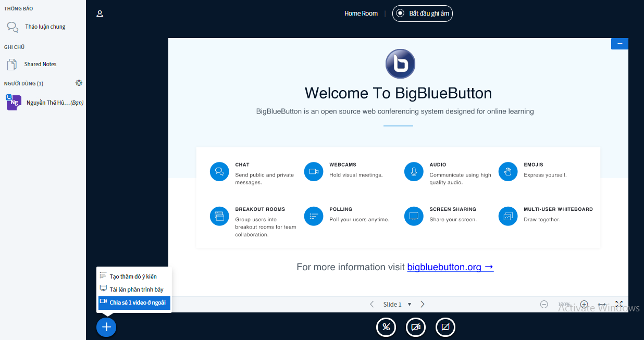This screenshot has width=644, height=340.
Task: Toggle webcam sharing button
Action: 416,327
